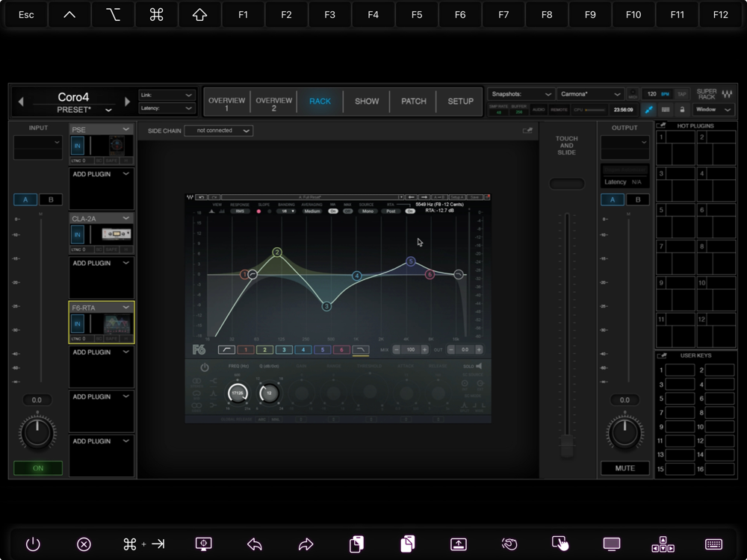The image size is (747, 560).
Task: Open the Latency dropdown
Action: [x=167, y=108]
